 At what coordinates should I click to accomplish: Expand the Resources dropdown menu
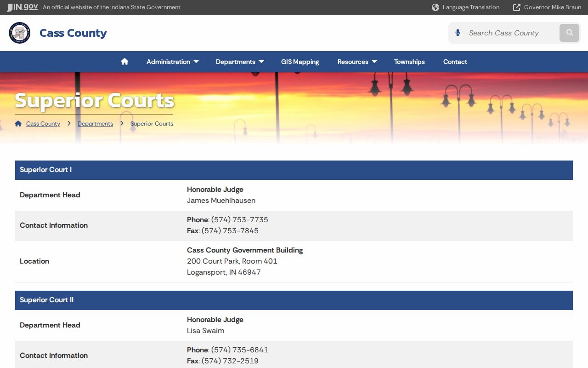[x=357, y=62]
